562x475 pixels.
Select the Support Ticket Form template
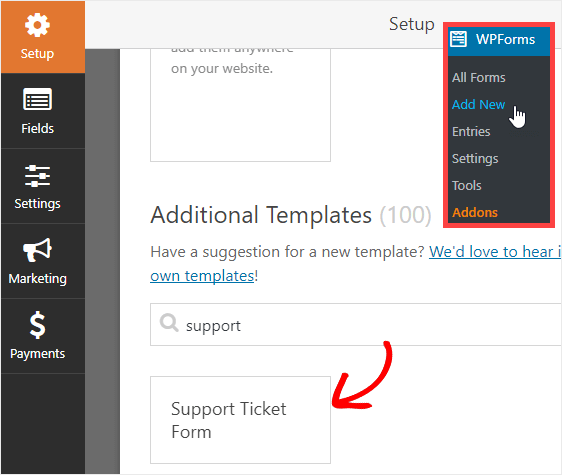point(240,420)
